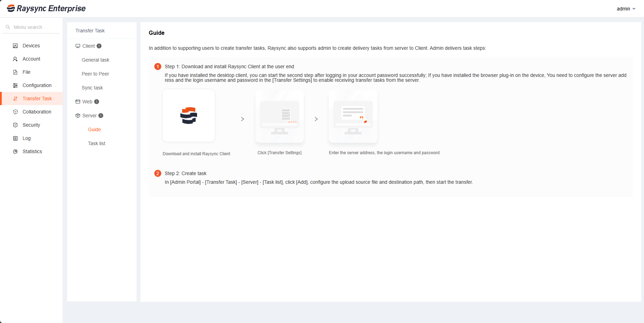This screenshot has width=644, height=323.
Task: Click the 'Click [Transfer Settings]' caption
Action: 279,153
